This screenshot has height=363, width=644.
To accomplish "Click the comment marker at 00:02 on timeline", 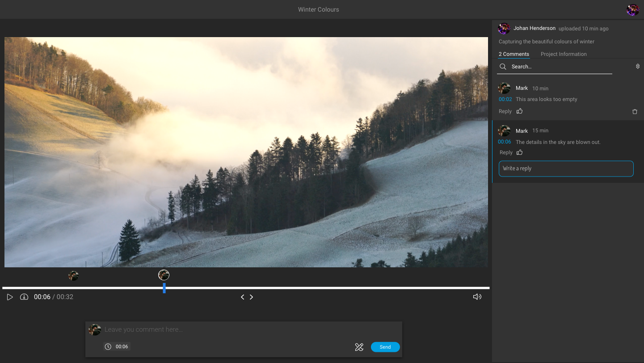I will tap(73, 276).
